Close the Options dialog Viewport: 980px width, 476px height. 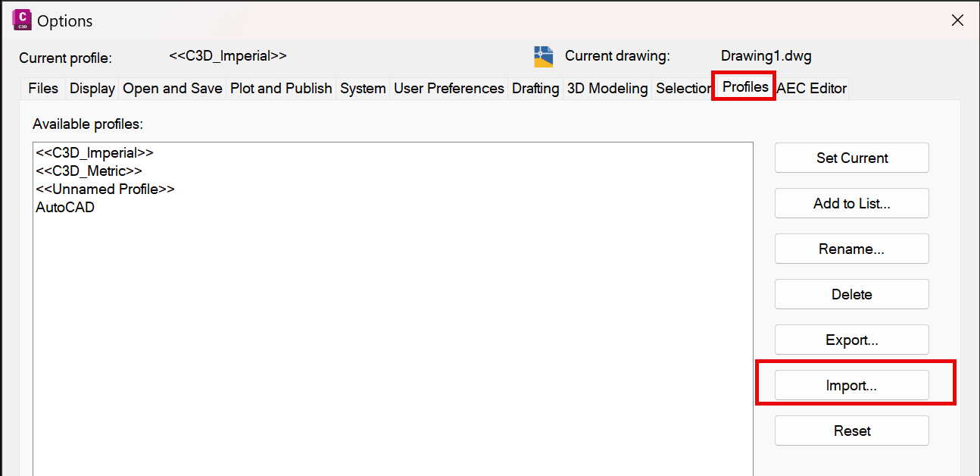point(957,20)
